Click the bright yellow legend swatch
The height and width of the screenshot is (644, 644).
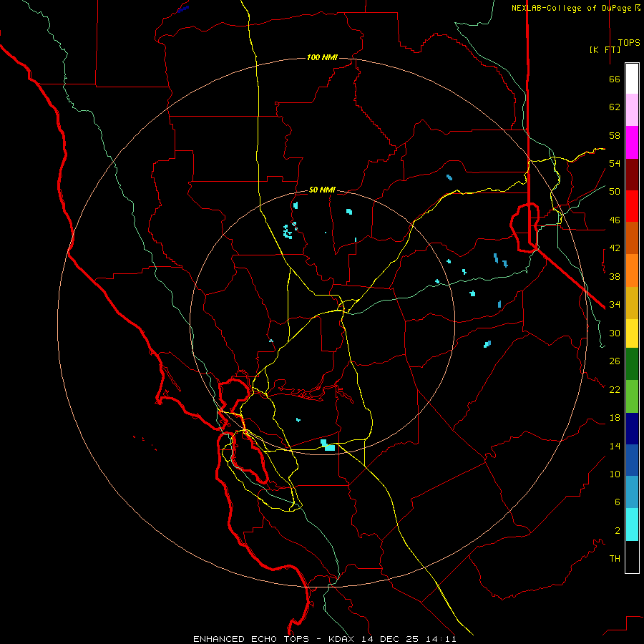(x=632, y=333)
